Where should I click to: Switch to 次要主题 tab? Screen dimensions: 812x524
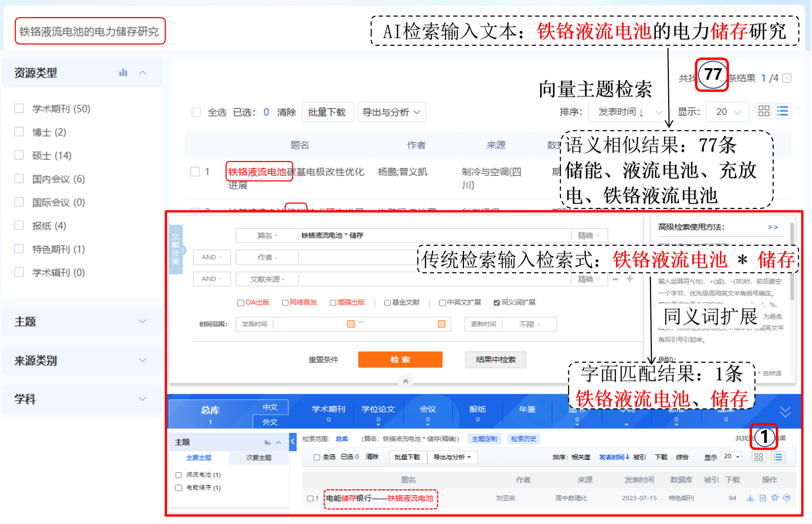pos(258,457)
